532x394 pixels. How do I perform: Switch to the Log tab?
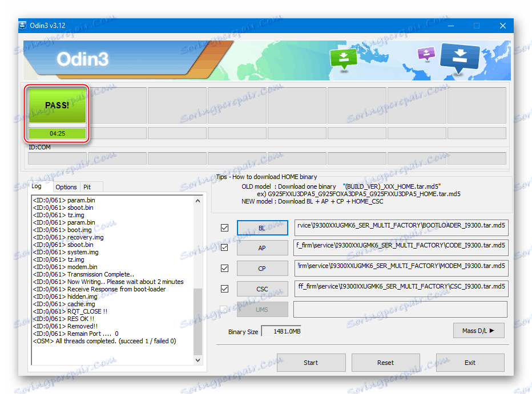click(37, 186)
